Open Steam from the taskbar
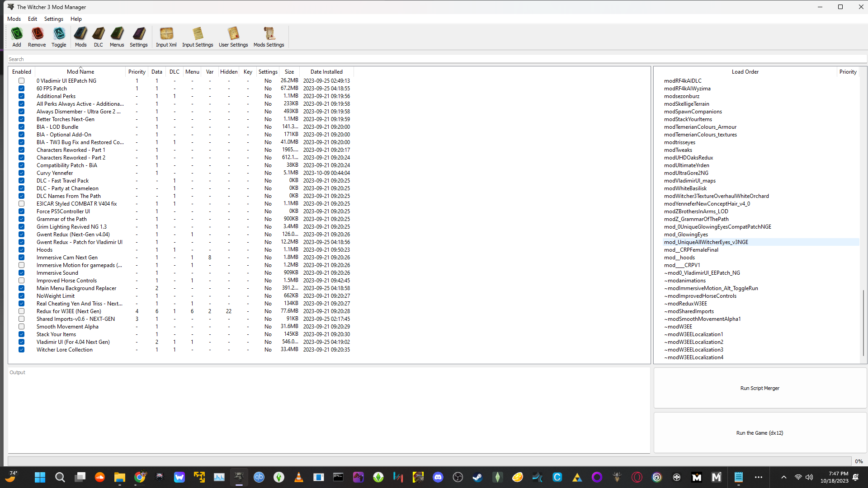This screenshot has height=488, width=868. tap(478, 477)
